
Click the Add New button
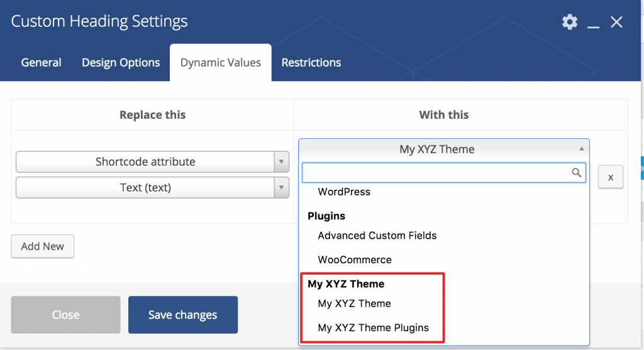(x=43, y=246)
